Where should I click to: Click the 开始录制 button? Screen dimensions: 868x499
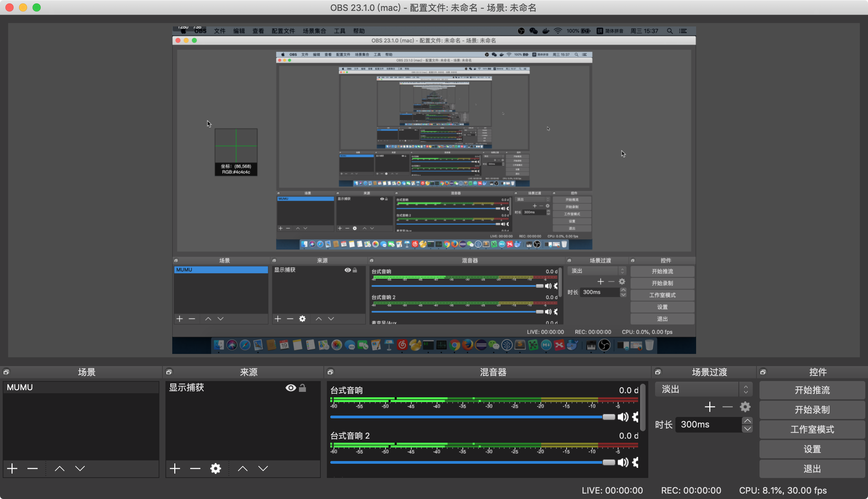click(x=812, y=410)
